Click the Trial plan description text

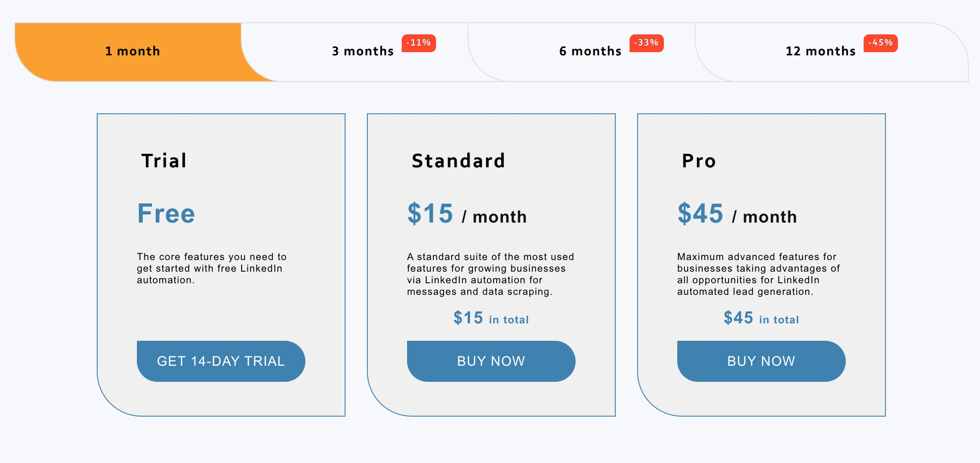coord(211,269)
